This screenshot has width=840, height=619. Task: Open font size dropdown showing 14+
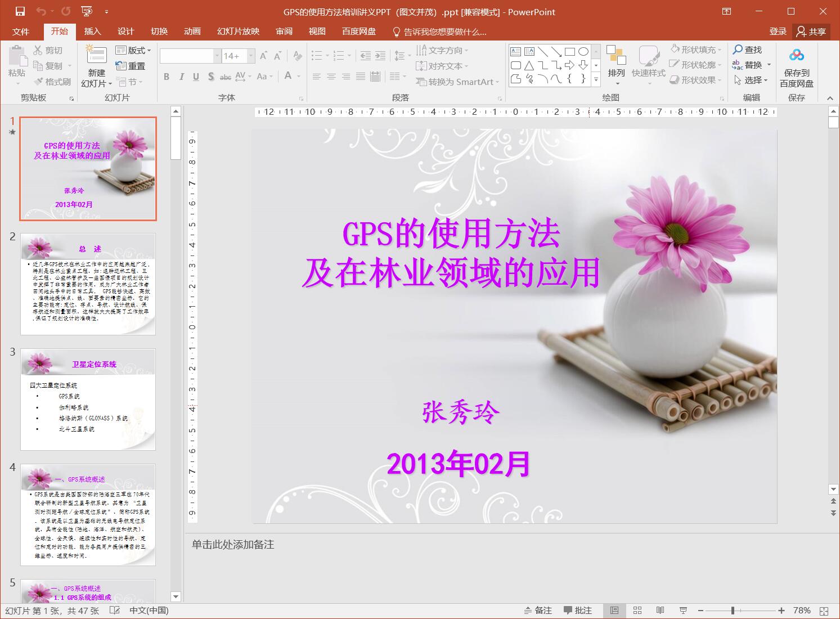tap(251, 56)
